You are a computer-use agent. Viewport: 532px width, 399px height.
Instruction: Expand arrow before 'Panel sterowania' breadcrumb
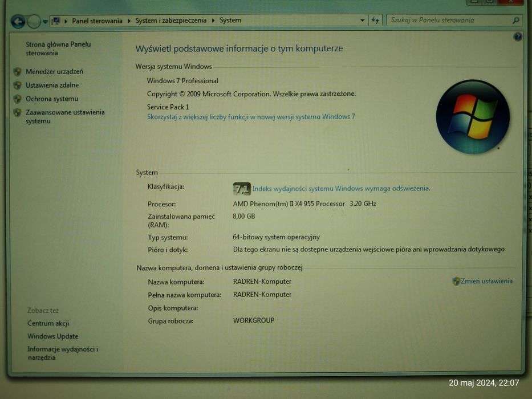click(x=66, y=21)
